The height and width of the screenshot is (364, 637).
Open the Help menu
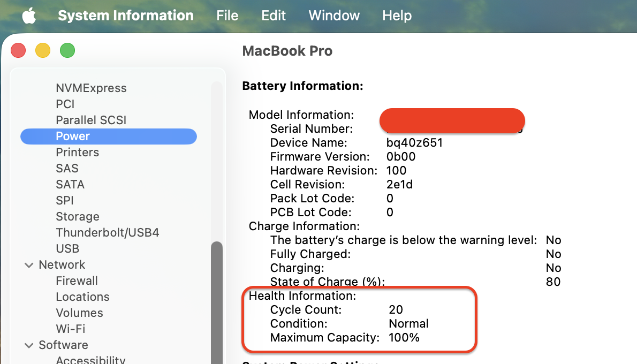tap(397, 16)
